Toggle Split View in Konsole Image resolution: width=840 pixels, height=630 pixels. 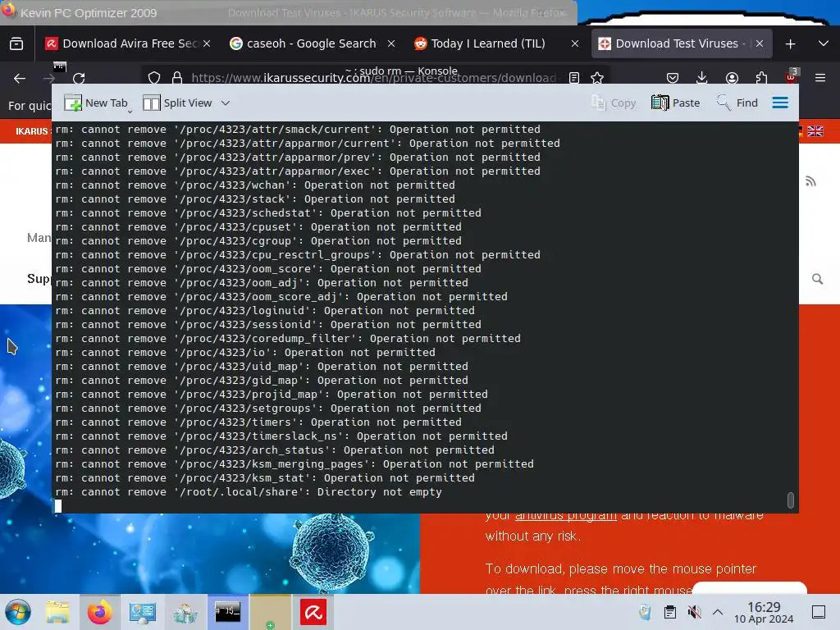(177, 103)
